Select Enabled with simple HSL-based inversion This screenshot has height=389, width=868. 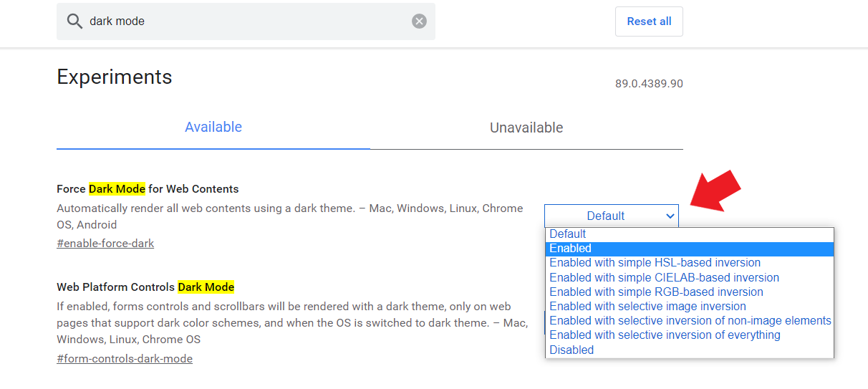coord(655,263)
